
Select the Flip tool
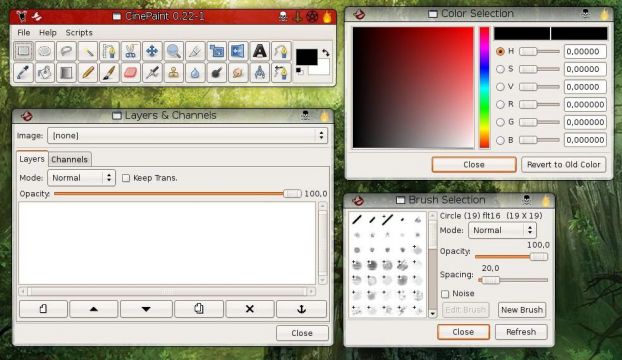click(x=238, y=51)
